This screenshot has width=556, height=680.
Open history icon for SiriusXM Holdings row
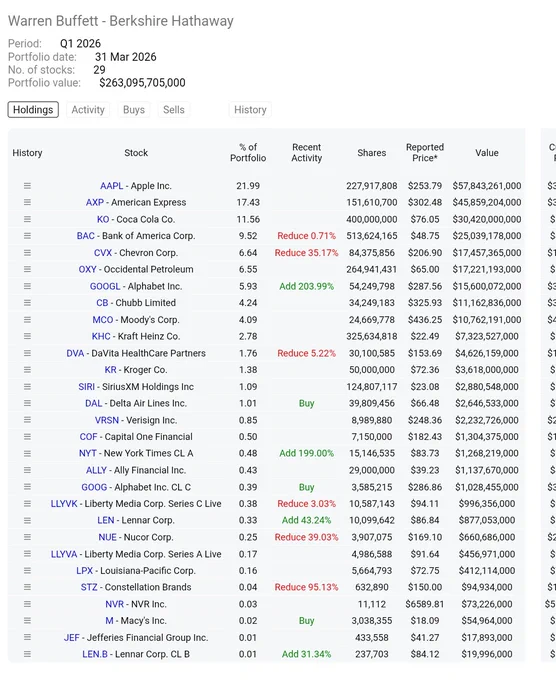tap(27, 386)
